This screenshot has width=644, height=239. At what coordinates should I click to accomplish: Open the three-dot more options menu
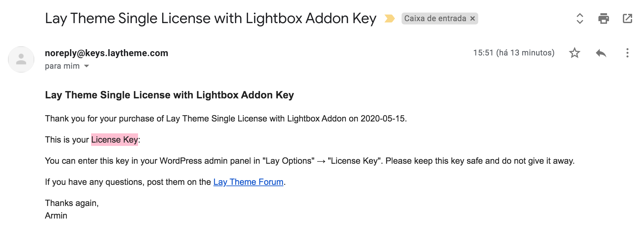pyautogui.click(x=627, y=53)
